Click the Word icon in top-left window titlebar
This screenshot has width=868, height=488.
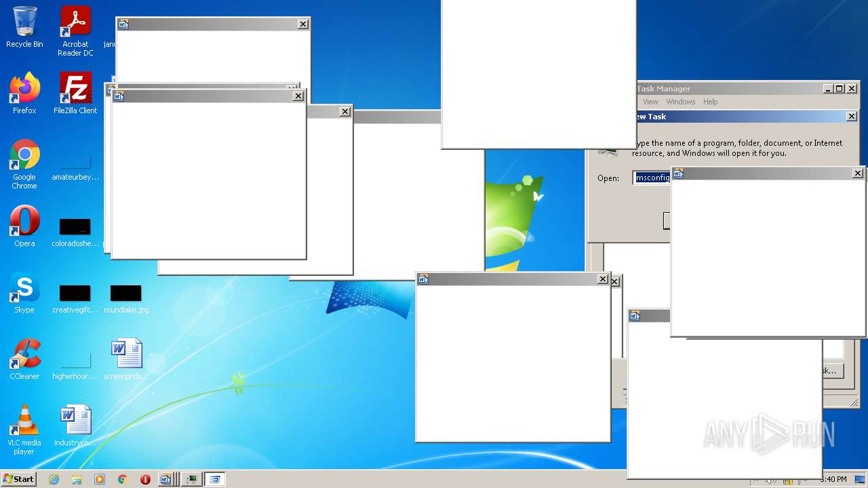pos(123,24)
